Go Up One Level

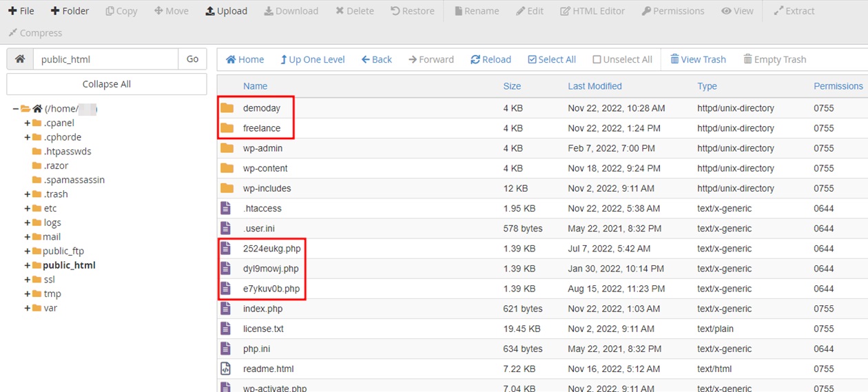pos(312,60)
